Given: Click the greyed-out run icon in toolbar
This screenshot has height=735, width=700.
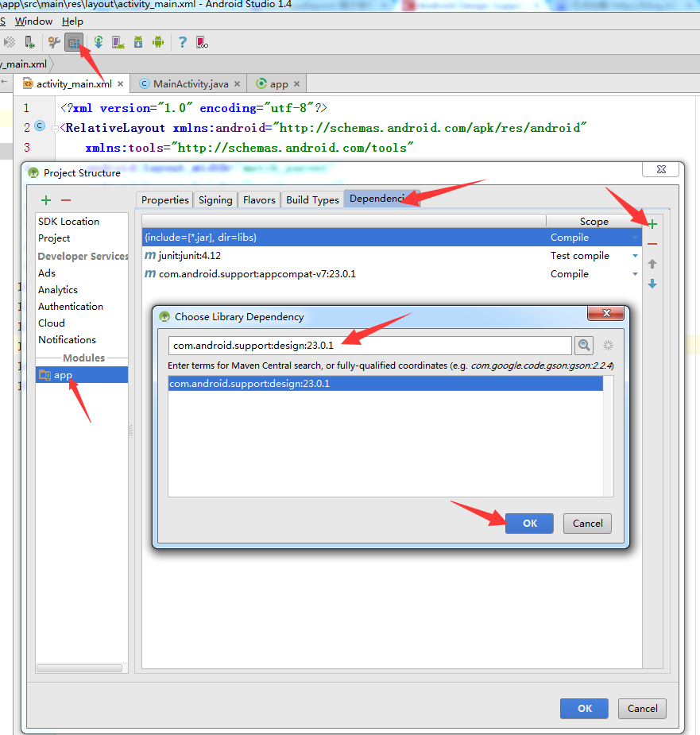Looking at the screenshot, I should [10, 43].
